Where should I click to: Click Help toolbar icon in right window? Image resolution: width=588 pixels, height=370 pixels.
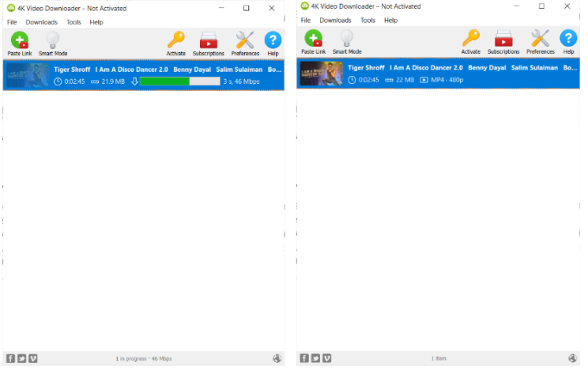(568, 42)
